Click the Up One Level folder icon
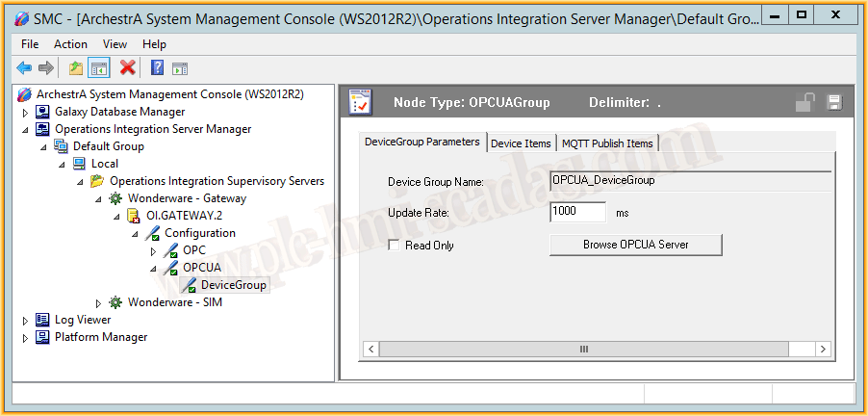This screenshot has height=416, width=868. point(75,67)
